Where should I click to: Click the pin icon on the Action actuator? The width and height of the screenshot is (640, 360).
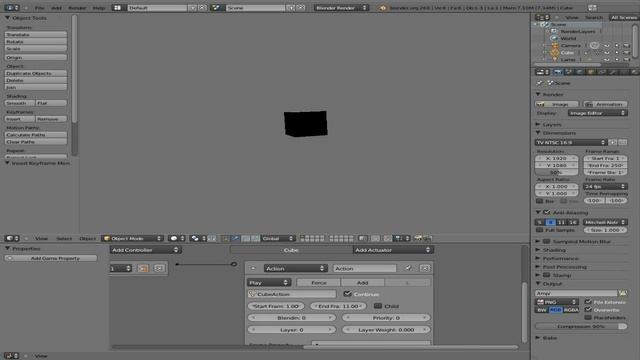[x=408, y=268]
